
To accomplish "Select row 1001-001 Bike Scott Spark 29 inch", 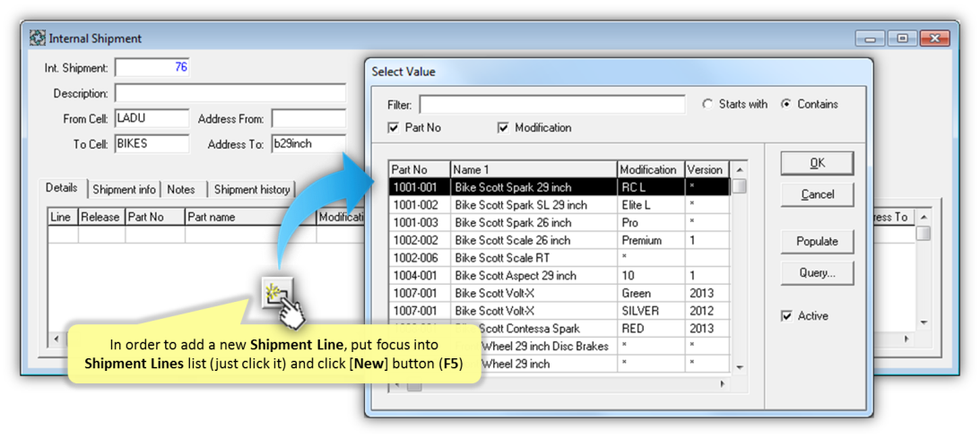I will [x=559, y=186].
